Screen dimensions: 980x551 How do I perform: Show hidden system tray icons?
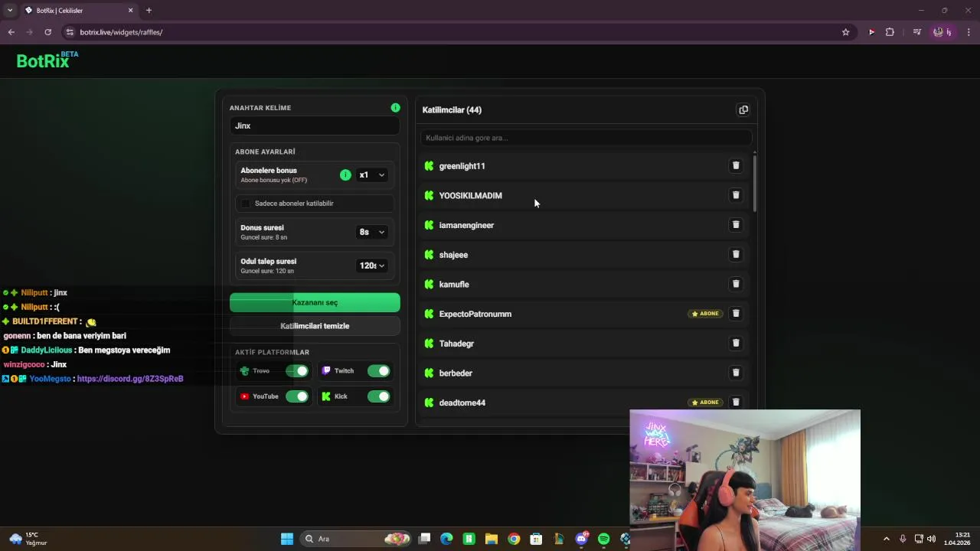pyautogui.click(x=887, y=539)
